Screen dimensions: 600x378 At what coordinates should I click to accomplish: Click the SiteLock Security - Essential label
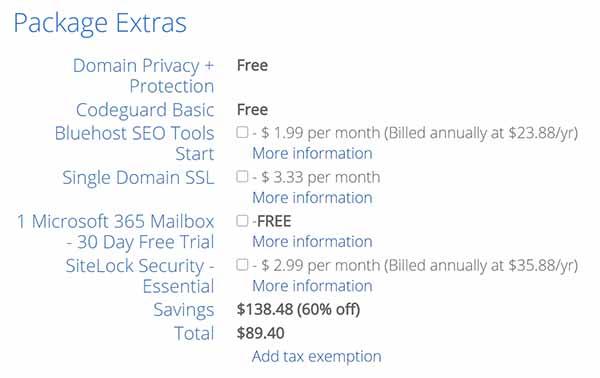pyautogui.click(x=140, y=276)
